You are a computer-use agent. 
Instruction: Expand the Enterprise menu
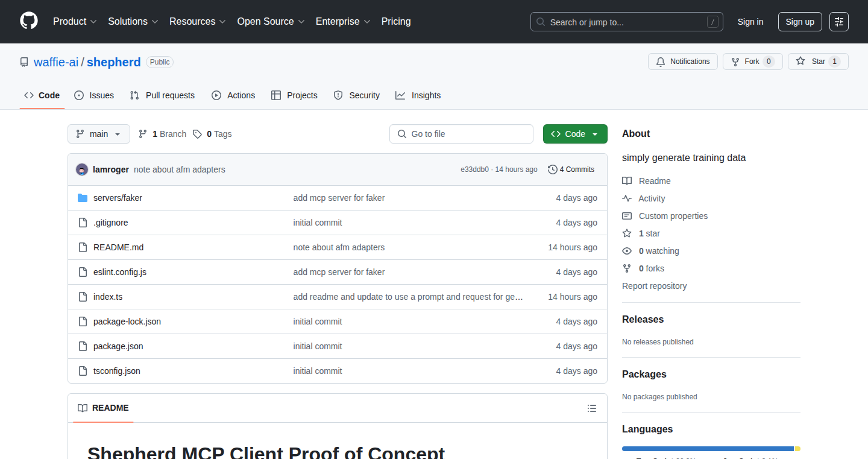coord(343,22)
